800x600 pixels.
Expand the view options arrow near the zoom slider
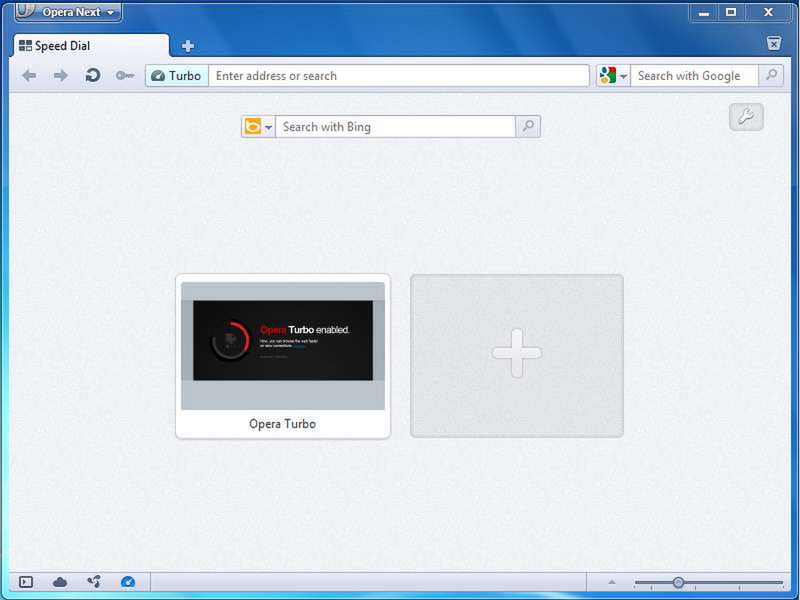coord(612,582)
